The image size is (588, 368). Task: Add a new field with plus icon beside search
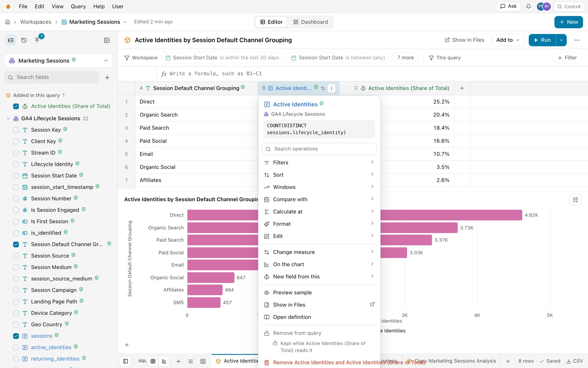pyautogui.click(x=107, y=78)
